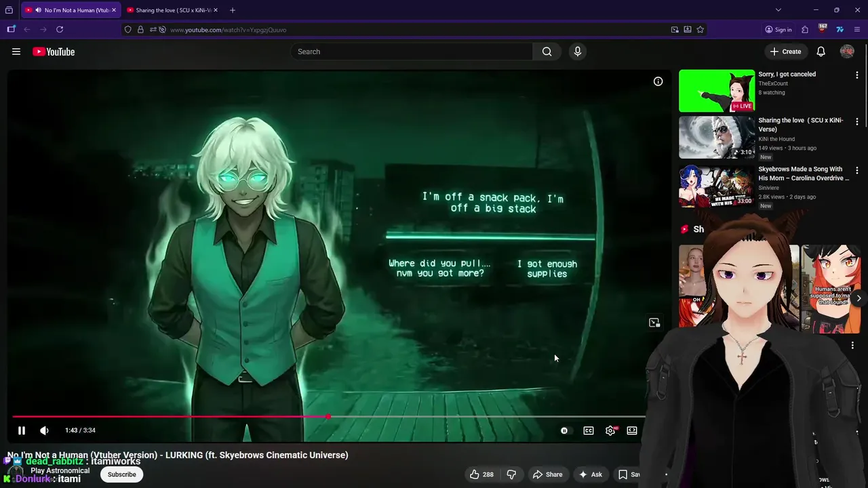868x488 pixels.
Task: Open Skyebrows Carolina Overdrive thumbnail
Action: [x=717, y=186]
